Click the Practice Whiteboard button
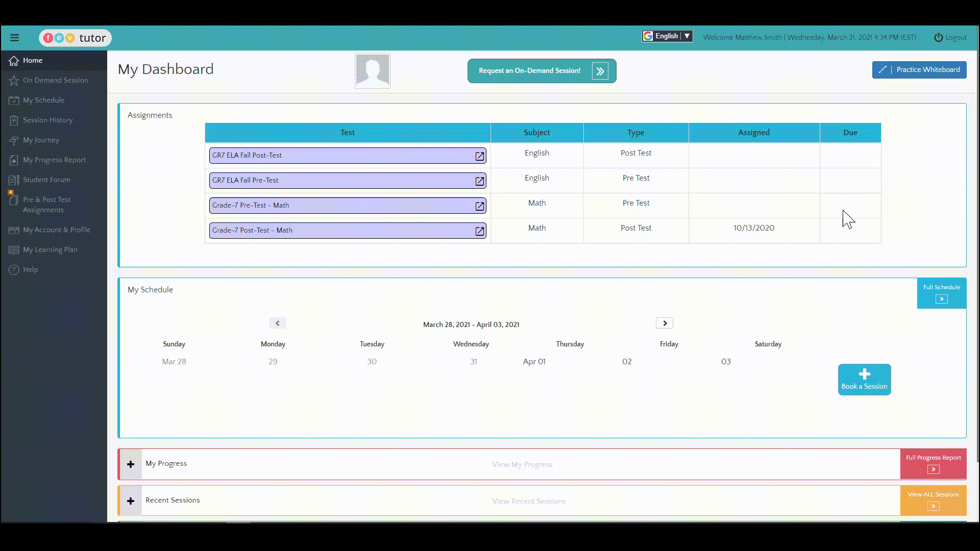 point(919,70)
